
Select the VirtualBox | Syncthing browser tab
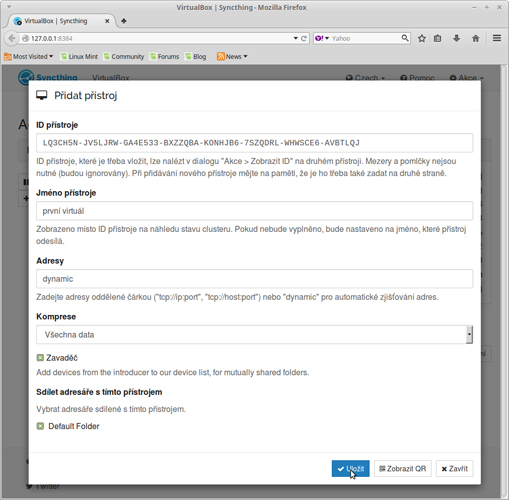[61, 21]
